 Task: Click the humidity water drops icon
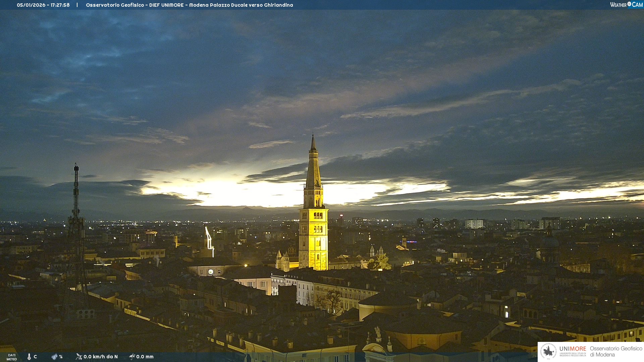coord(54,357)
